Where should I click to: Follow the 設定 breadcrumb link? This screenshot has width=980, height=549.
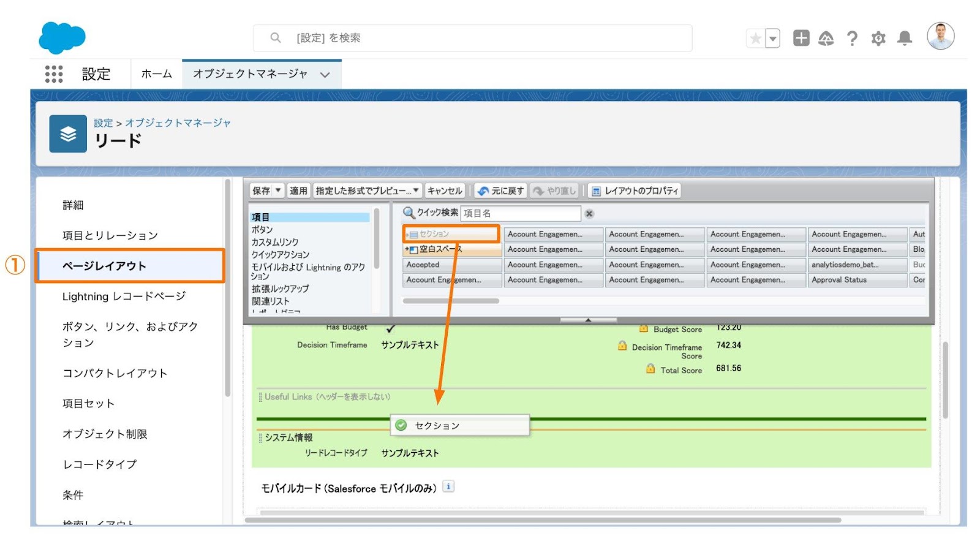coord(103,123)
